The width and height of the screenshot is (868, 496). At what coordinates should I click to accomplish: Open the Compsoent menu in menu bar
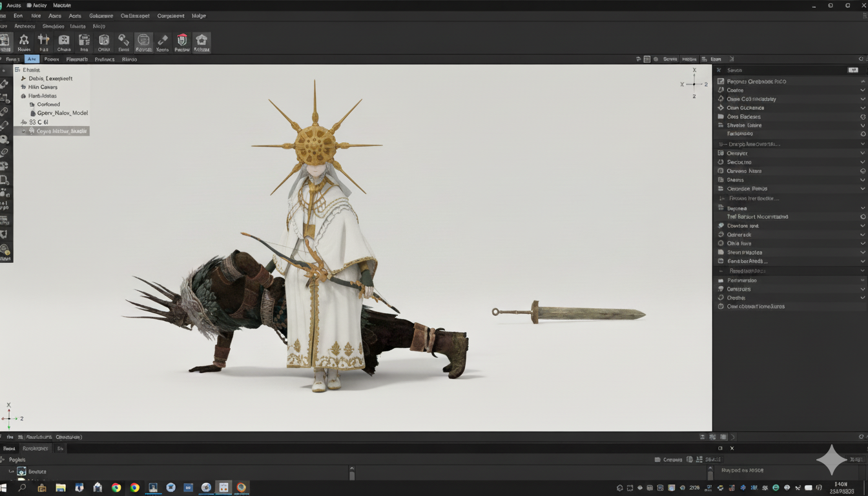click(x=171, y=15)
